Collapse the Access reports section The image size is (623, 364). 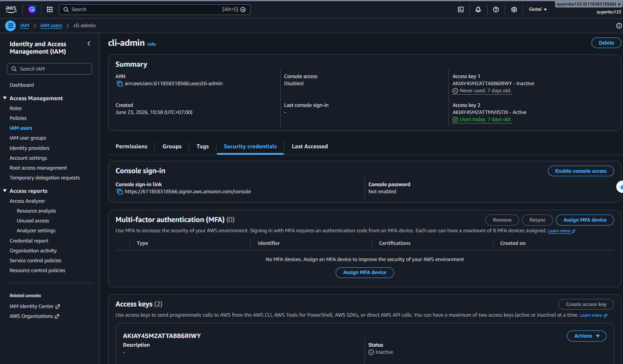[x=5, y=191]
